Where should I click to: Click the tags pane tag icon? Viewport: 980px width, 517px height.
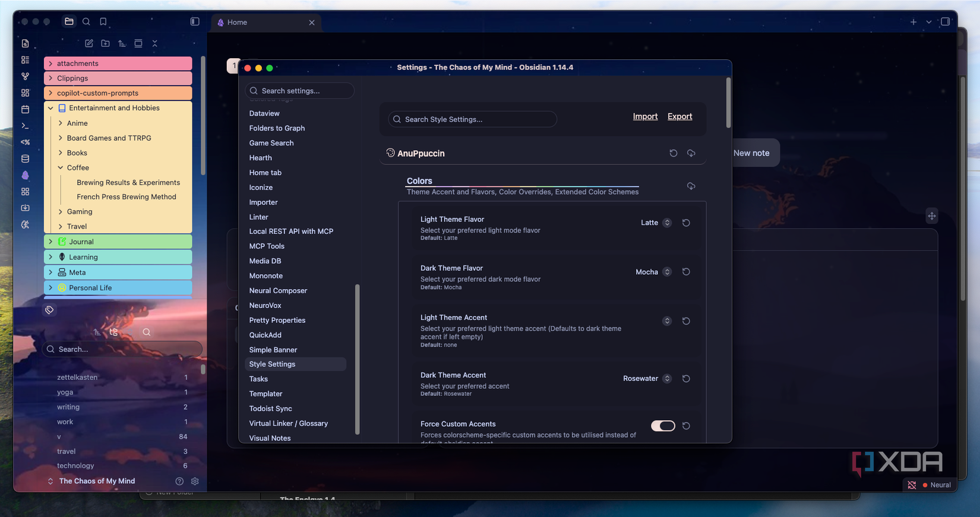pos(49,310)
